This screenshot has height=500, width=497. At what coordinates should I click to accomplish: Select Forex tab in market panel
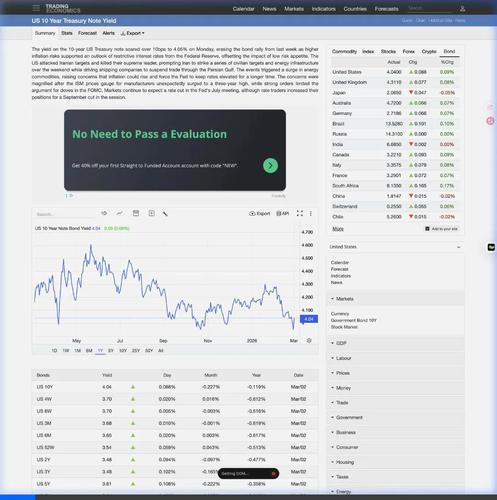[409, 52]
